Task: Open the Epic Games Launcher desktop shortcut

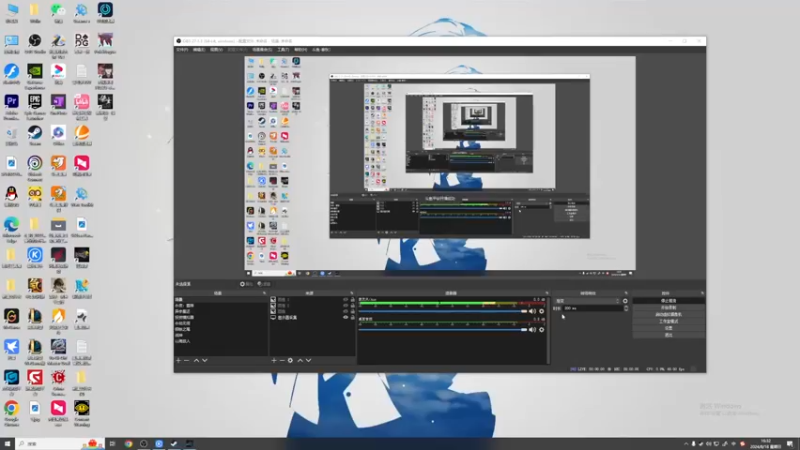Action: coord(35,106)
